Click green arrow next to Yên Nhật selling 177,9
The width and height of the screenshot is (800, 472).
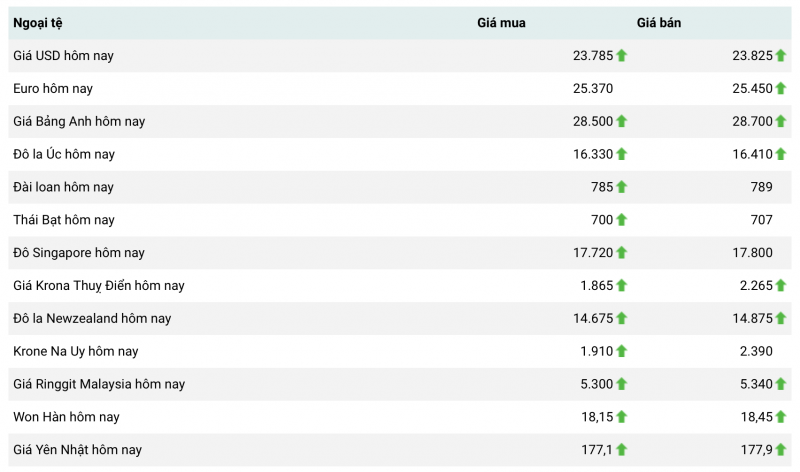point(781,450)
